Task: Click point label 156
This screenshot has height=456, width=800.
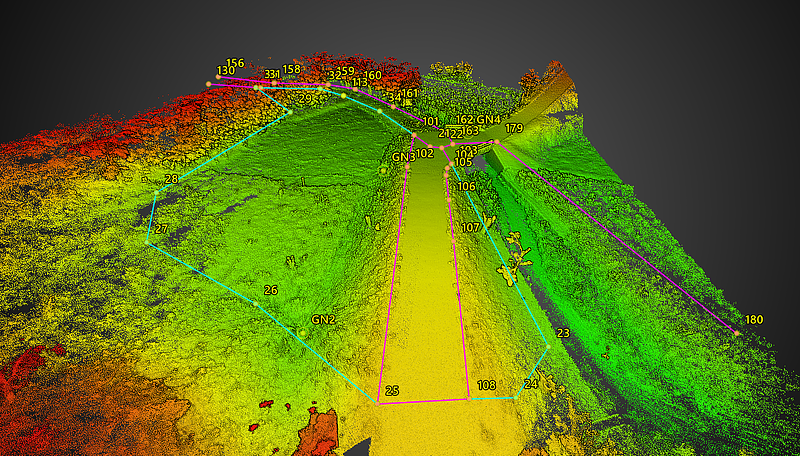Action: pos(235,63)
